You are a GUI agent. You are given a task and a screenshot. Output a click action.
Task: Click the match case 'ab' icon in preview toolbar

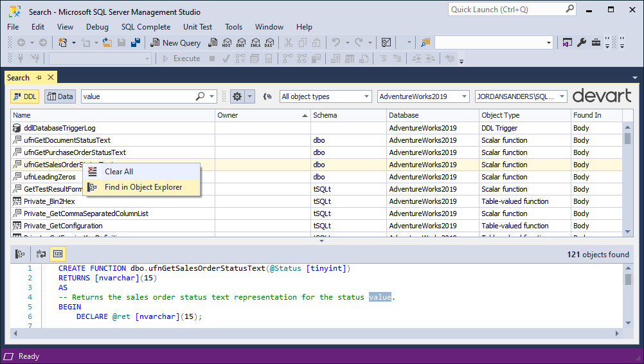(40, 254)
